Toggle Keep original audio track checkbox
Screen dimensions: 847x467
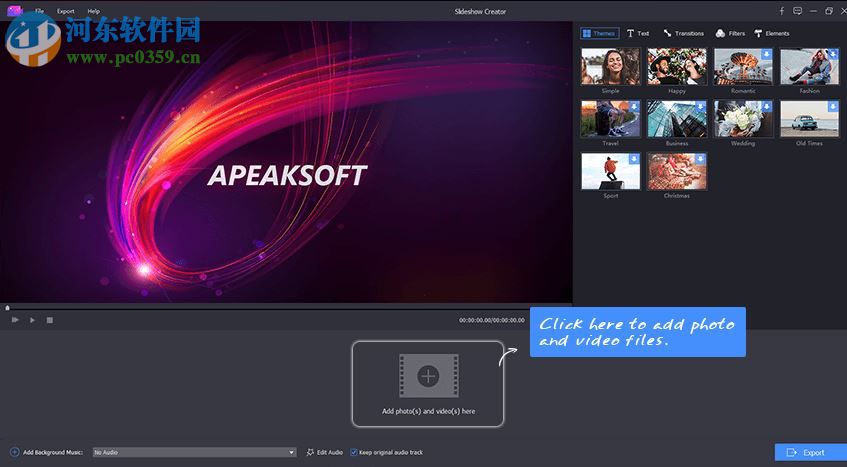pos(354,452)
